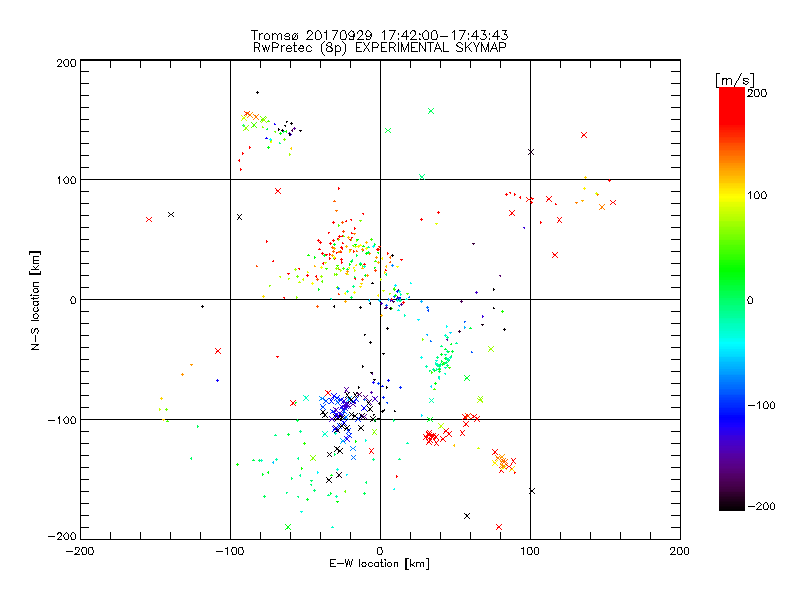The height and width of the screenshot is (600, 800).
Task: Click the y-axis tick label '100'
Action: click(x=66, y=180)
